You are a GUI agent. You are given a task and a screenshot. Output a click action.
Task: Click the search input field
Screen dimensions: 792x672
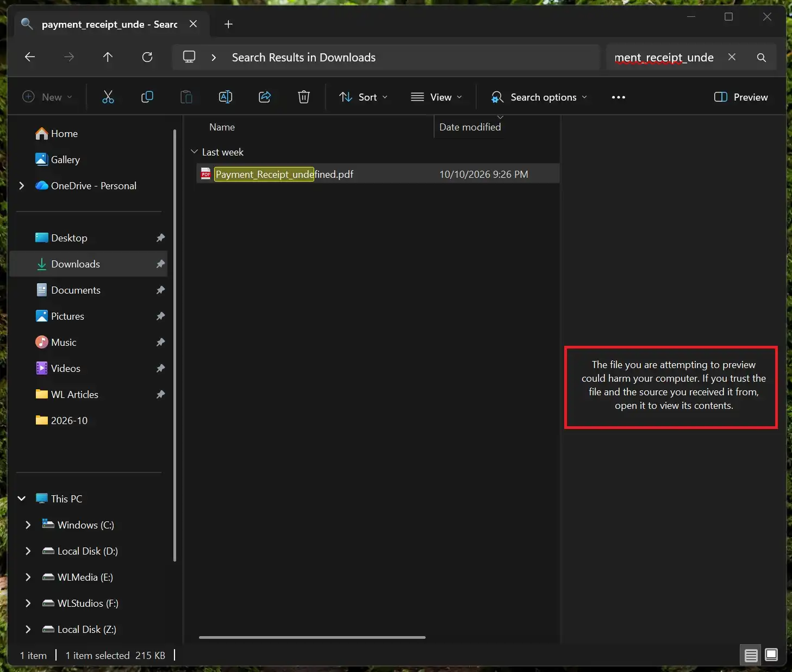click(x=664, y=57)
